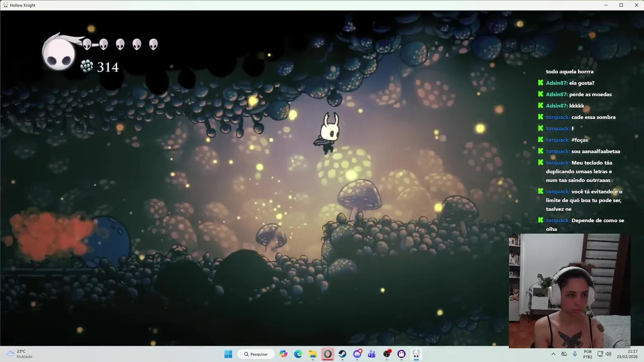Image resolution: width=644 pixels, height=362 pixels.
Task: Minimize the Hollow Knight window
Action: click(606, 5)
